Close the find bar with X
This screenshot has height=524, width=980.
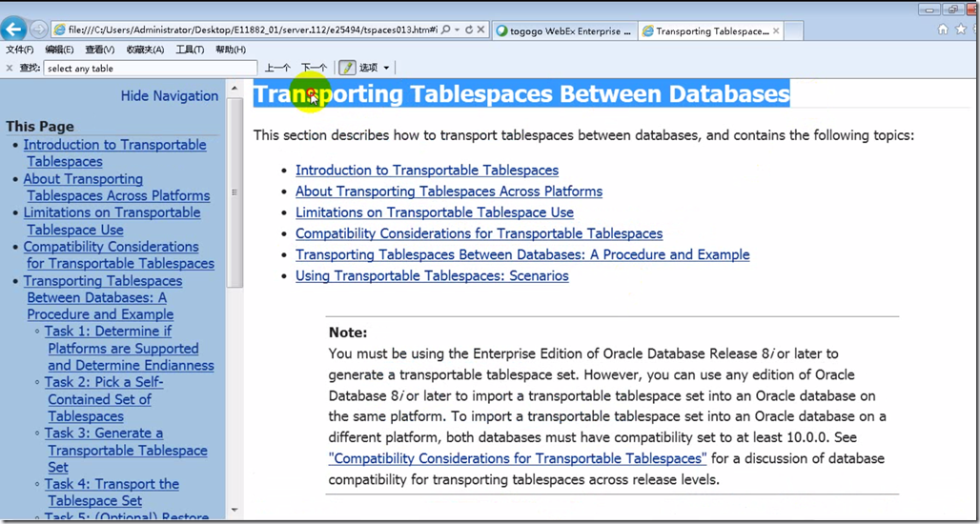(x=10, y=68)
